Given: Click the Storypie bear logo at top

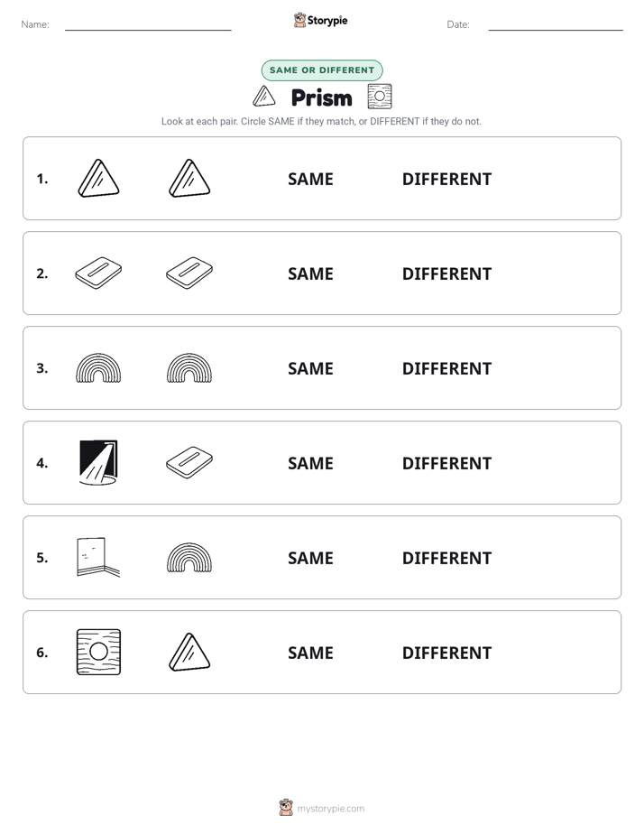Looking at the screenshot, I should [x=299, y=20].
